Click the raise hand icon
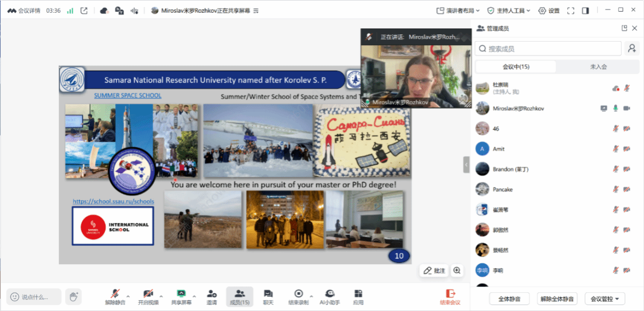 click(74, 296)
